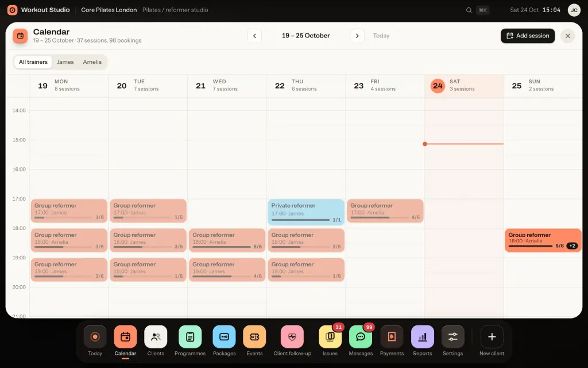Screen dimensions: 588x368
Task: Click the Core Pilates London studio name
Action: (x=109, y=10)
